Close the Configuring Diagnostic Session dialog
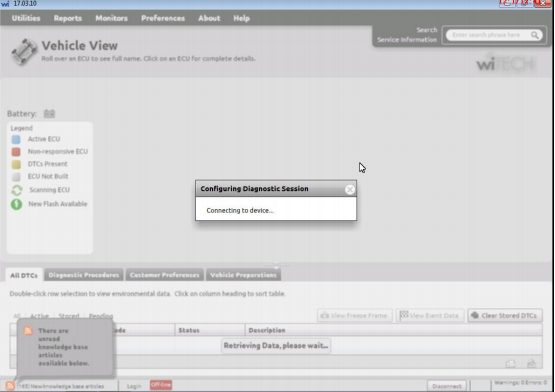The width and height of the screenshot is (555, 392). (350, 189)
